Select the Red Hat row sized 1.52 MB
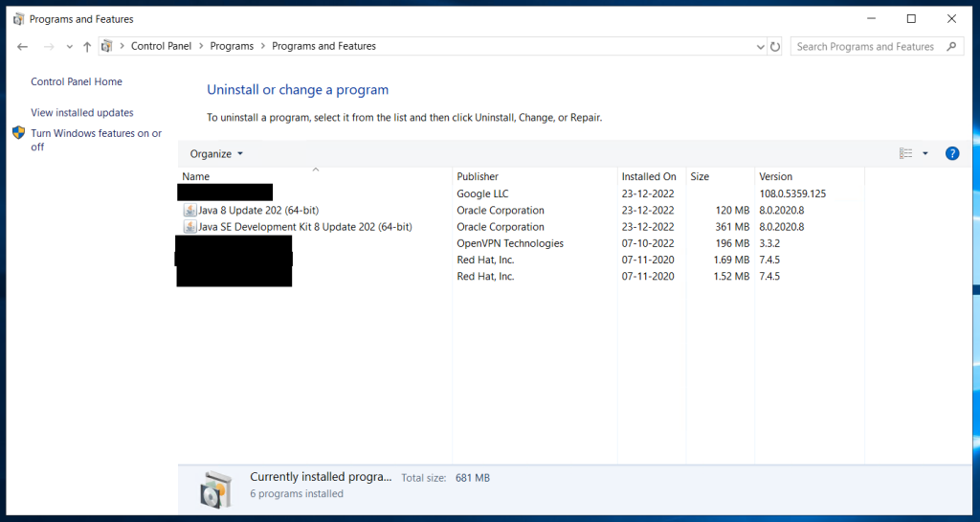The image size is (980, 522). pos(485,276)
